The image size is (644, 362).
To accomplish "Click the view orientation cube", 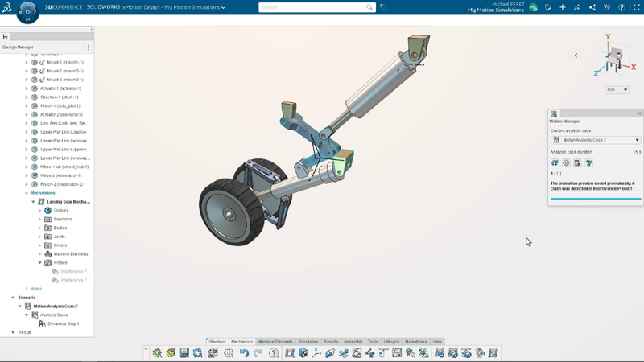I will coord(616,58).
